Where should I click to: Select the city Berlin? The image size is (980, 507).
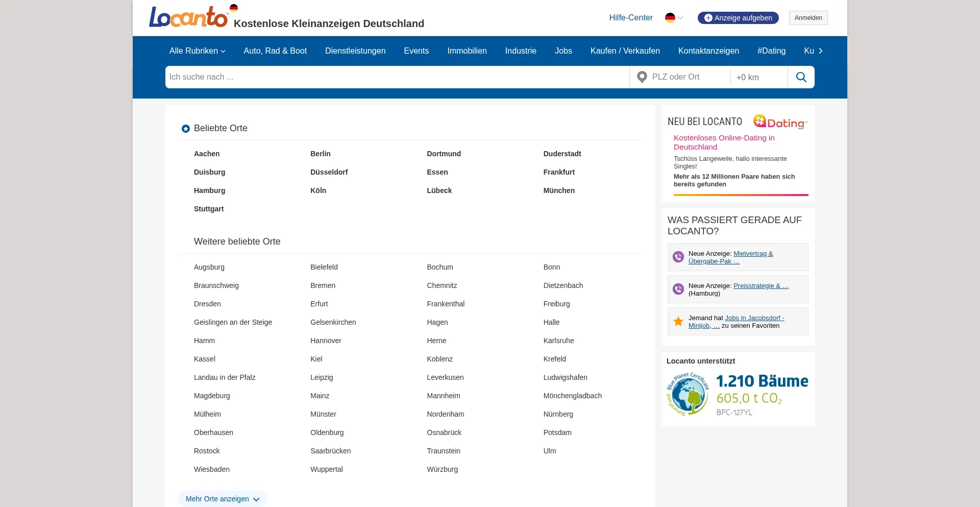(320, 154)
